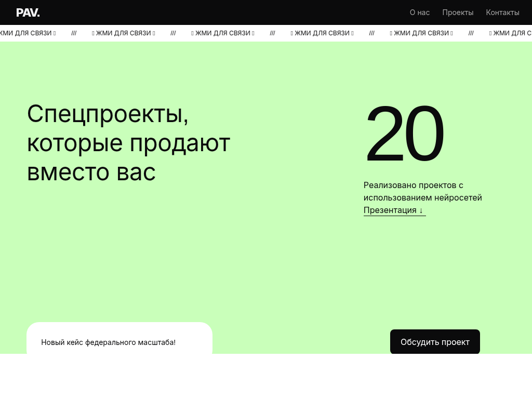Screen dimensions: 532x399
Task: Open the О нас menu item
Action: [x=419, y=12]
